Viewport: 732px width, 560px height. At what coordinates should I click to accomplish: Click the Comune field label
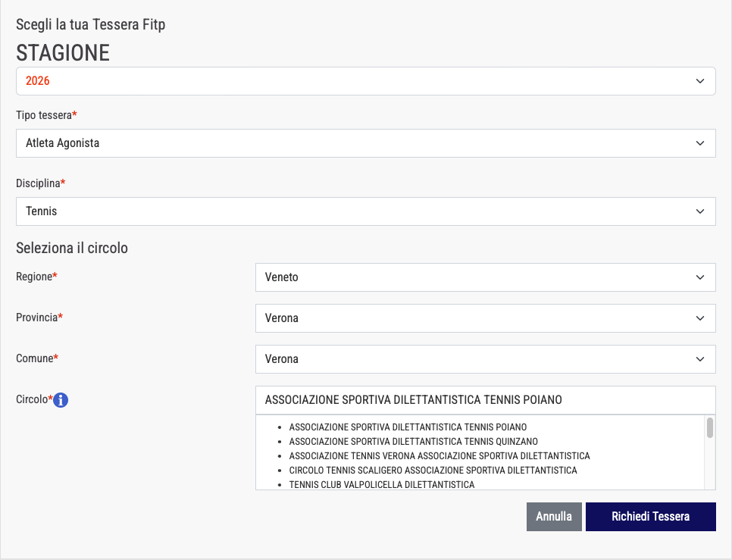pyautogui.click(x=35, y=359)
